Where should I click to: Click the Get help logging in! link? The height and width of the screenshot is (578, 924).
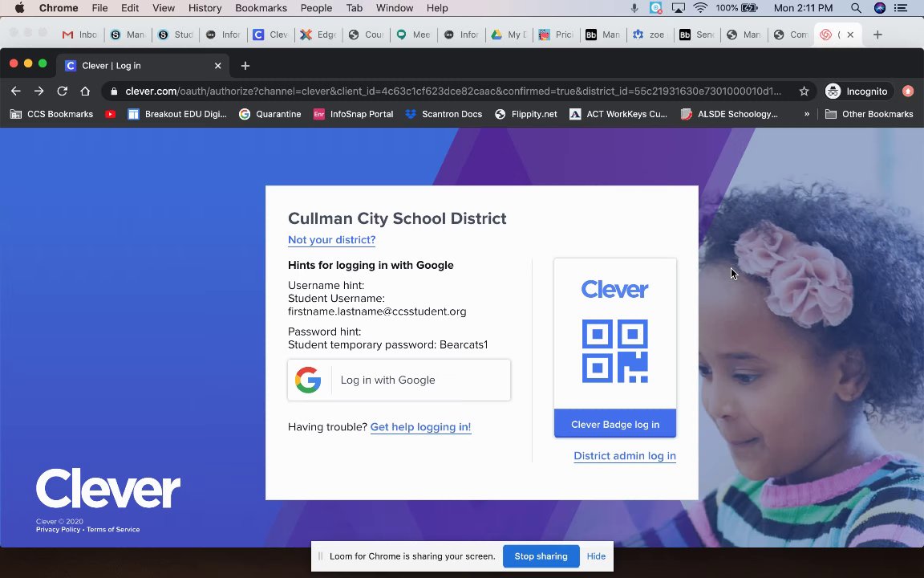(421, 426)
